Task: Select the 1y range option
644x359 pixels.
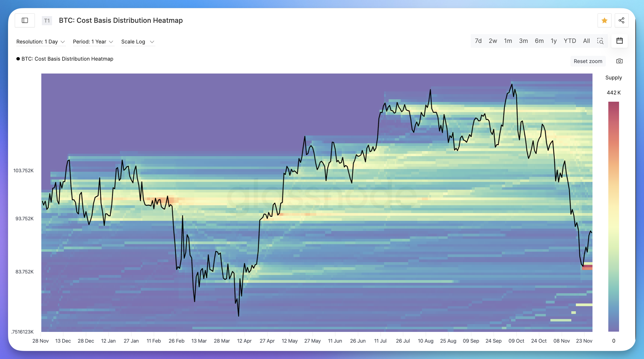Action: coord(554,41)
